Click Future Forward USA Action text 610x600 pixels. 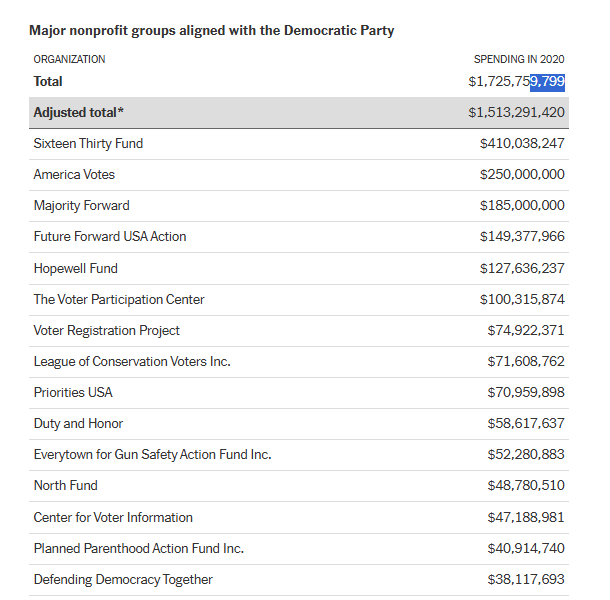pyautogui.click(x=110, y=237)
